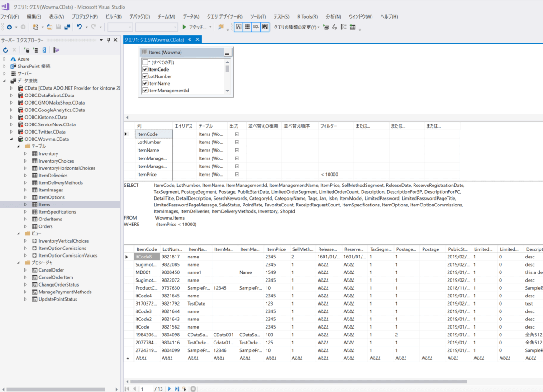Open the デバッグ menu in menu bar
The width and height of the screenshot is (543, 392).
click(139, 17)
